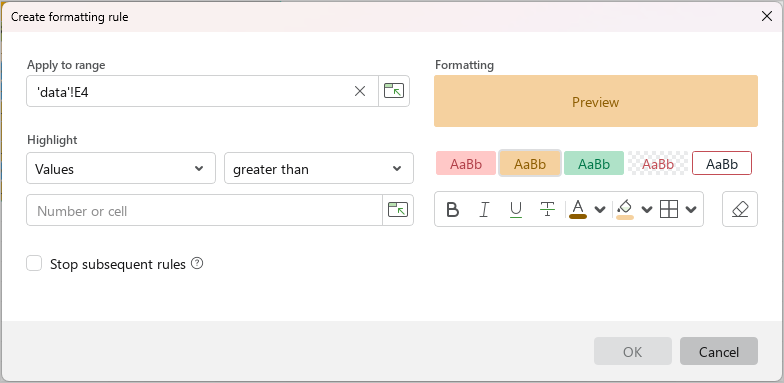Viewport: 784px width, 383px height.
Task: Click the Number or cell input field
Action: click(205, 210)
